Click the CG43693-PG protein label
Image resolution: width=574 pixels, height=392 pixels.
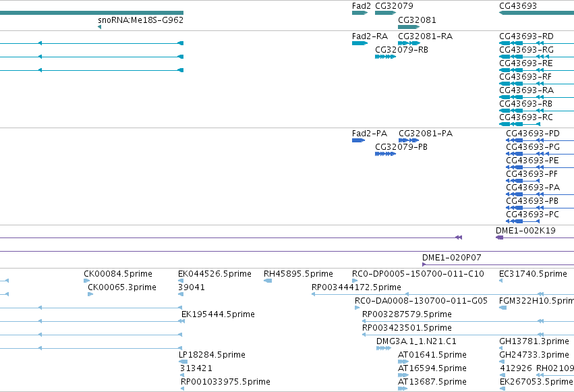[533, 147]
